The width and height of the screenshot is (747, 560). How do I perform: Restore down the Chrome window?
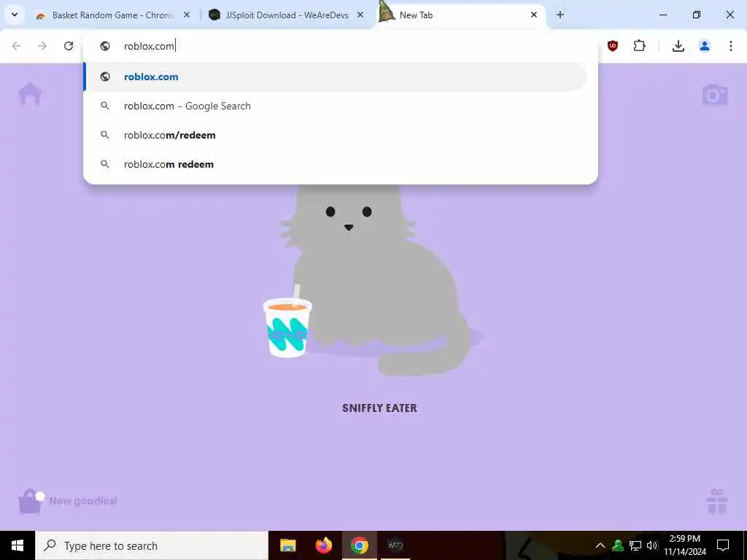[x=697, y=15]
